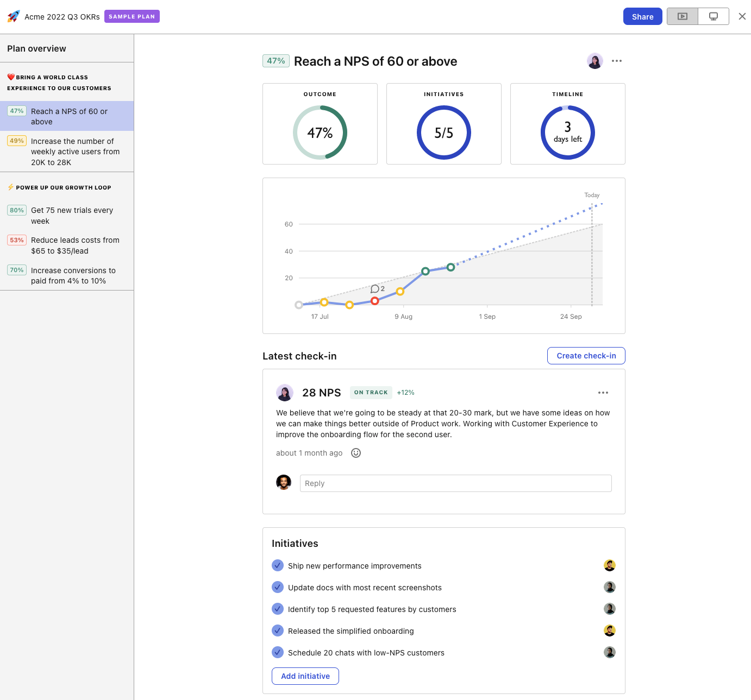Screen dimensions: 751x700
Task: Click in the Reply input field
Action: [x=456, y=483]
